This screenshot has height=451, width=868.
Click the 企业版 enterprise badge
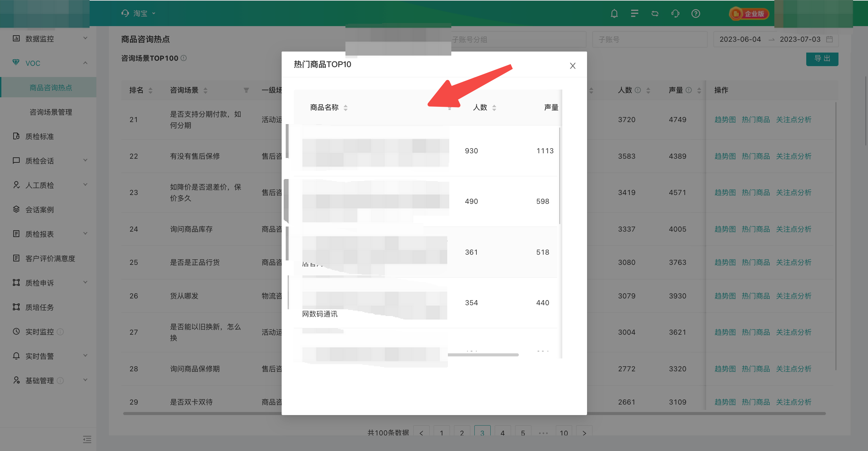pyautogui.click(x=749, y=14)
